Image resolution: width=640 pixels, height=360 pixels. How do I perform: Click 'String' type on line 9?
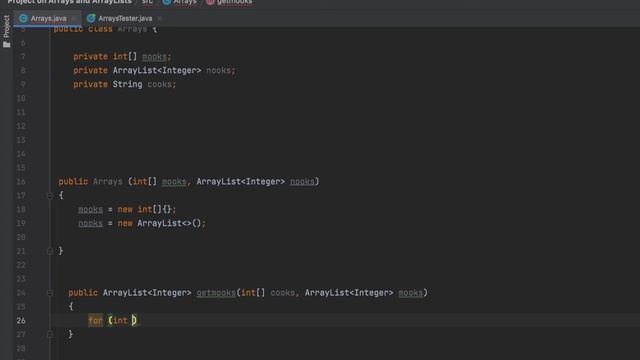[x=127, y=84]
